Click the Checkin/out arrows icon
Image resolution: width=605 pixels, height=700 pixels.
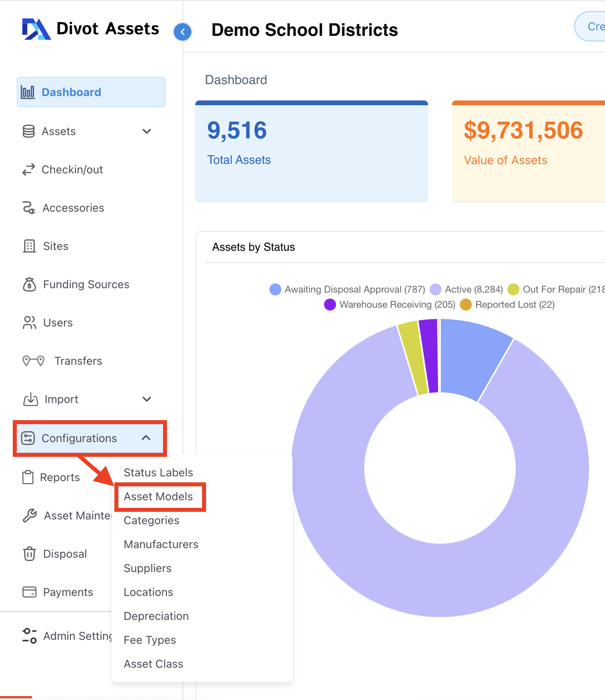[29, 170]
